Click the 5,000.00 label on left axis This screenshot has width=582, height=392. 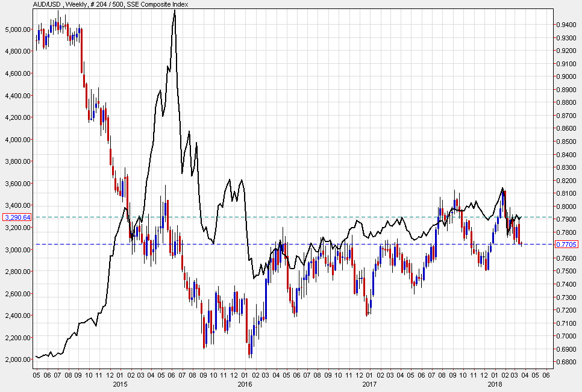pyautogui.click(x=17, y=29)
